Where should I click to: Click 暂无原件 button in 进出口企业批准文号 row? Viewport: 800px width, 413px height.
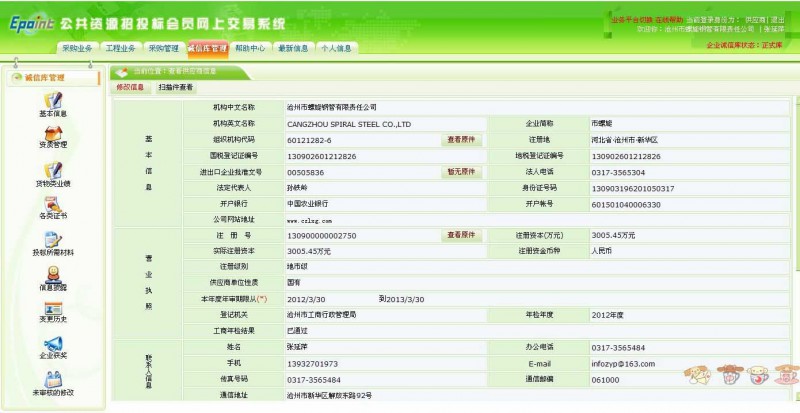click(x=461, y=172)
